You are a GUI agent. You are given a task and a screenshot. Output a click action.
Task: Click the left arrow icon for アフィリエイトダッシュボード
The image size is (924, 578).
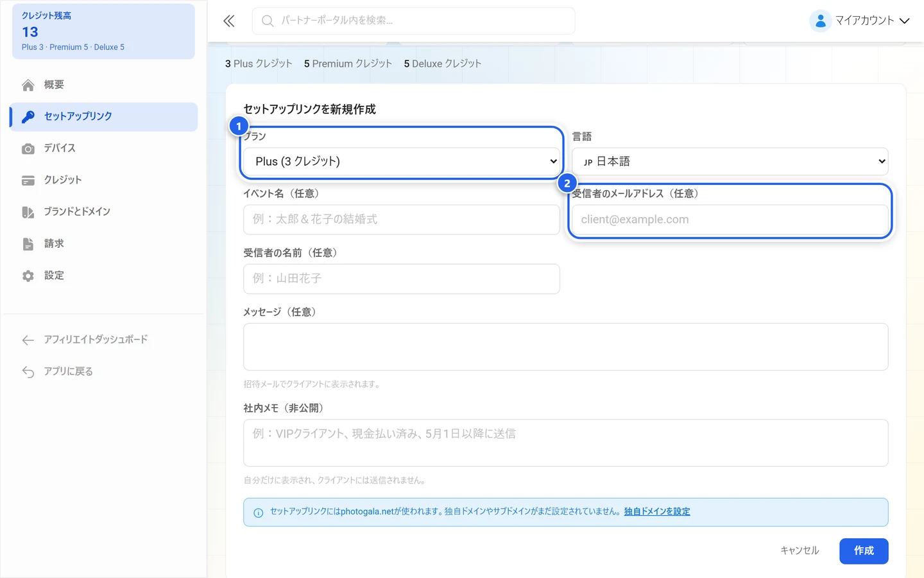tap(28, 340)
